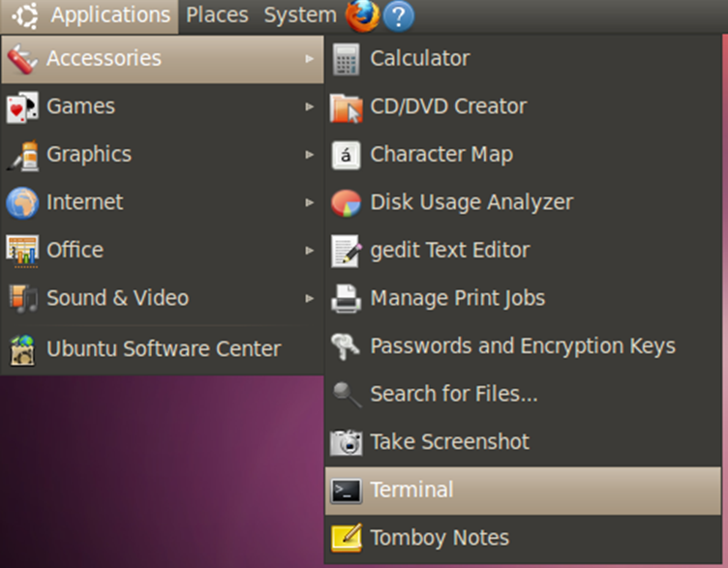Launch Terminal from the Accessories menu
Image resolution: width=728 pixels, height=568 pixels.
pos(411,491)
